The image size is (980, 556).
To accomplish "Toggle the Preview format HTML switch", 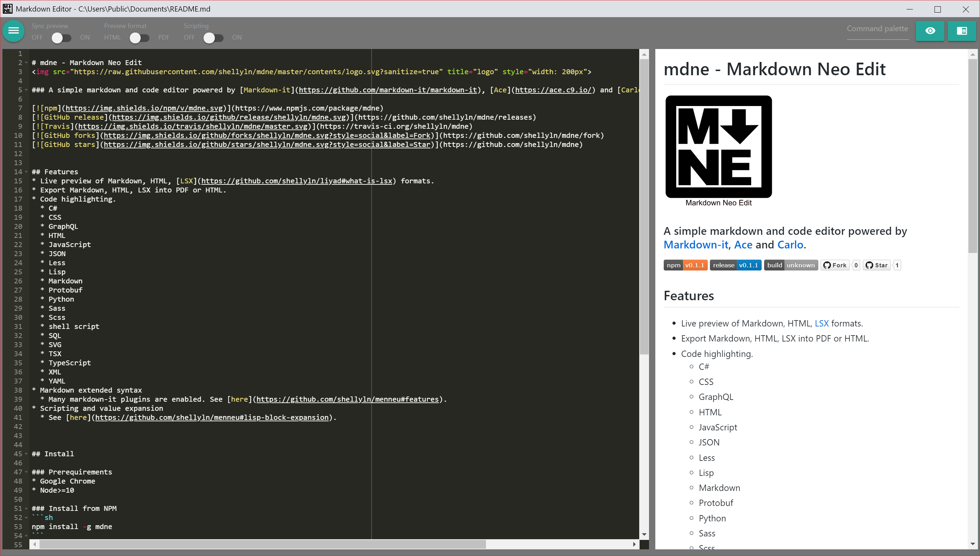I will coord(137,37).
